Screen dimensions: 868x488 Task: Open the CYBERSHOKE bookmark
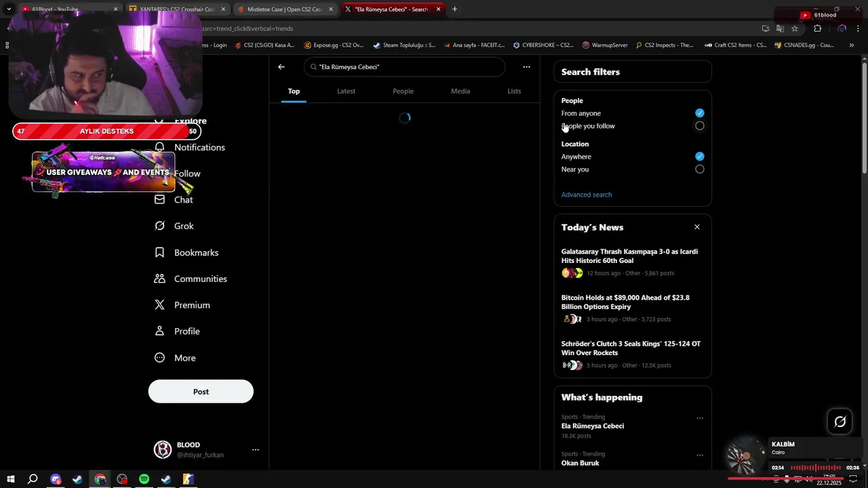tap(543, 45)
